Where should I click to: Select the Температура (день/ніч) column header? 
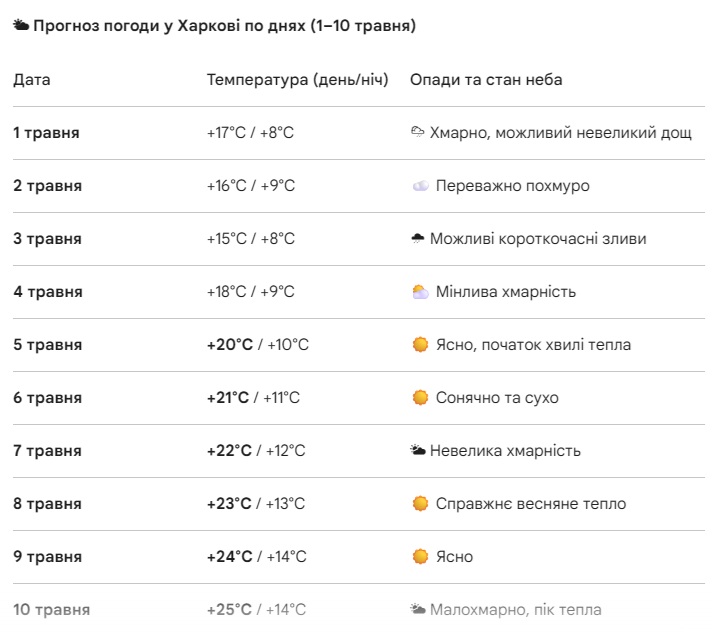click(297, 80)
